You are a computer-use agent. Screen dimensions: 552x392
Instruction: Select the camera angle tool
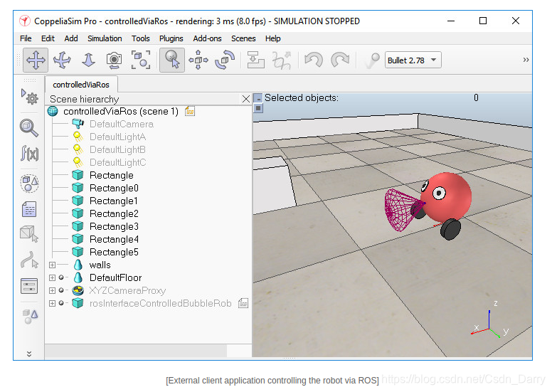click(114, 60)
